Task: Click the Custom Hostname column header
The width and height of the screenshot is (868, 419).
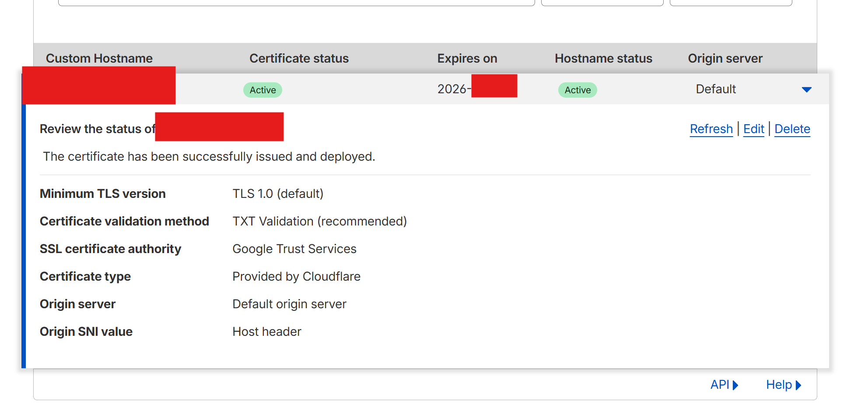Action: click(x=99, y=59)
